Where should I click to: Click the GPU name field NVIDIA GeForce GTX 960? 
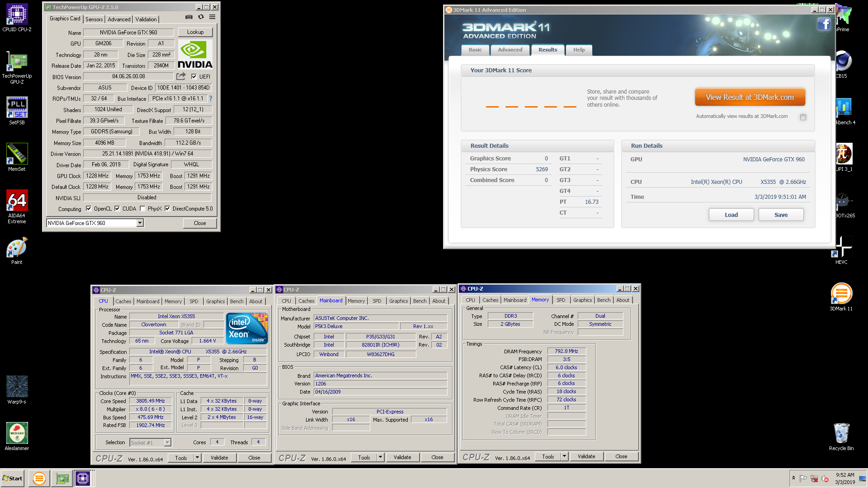(x=128, y=33)
